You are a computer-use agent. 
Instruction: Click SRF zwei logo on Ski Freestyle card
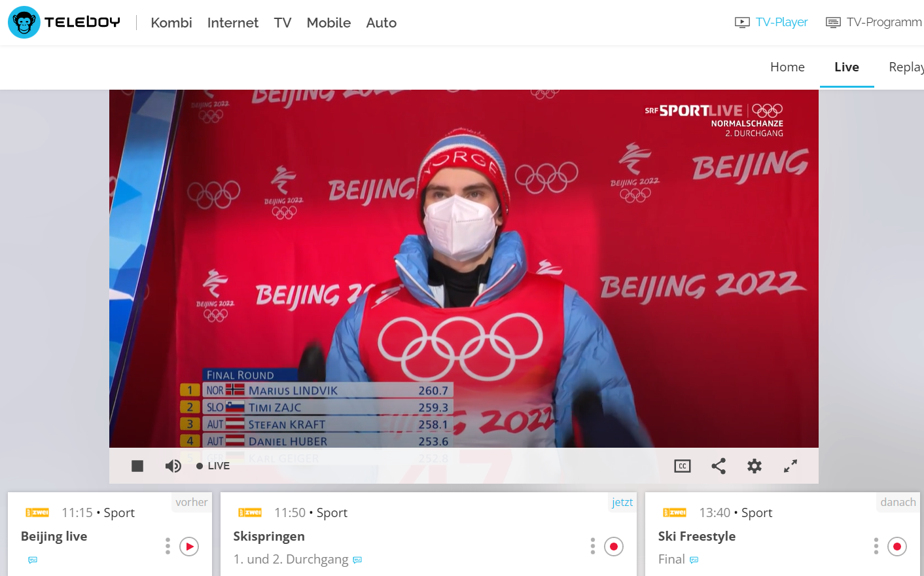[675, 513]
